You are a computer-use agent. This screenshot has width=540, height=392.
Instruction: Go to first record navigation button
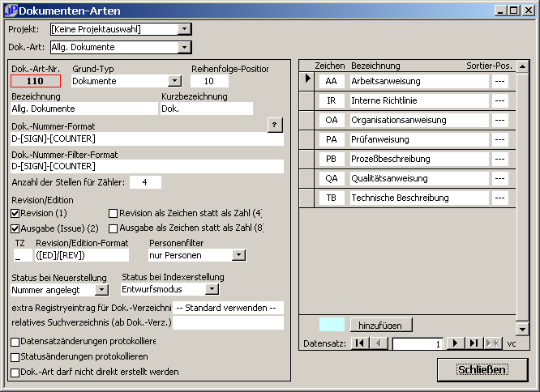pyautogui.click(x=359, y=343)
